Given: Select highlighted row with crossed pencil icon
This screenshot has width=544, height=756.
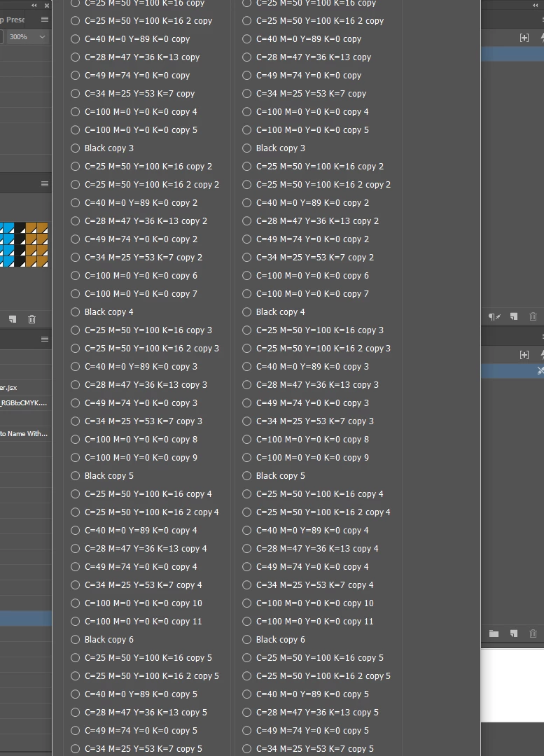Looking at the screenshot, I should [x=512, y=371].
